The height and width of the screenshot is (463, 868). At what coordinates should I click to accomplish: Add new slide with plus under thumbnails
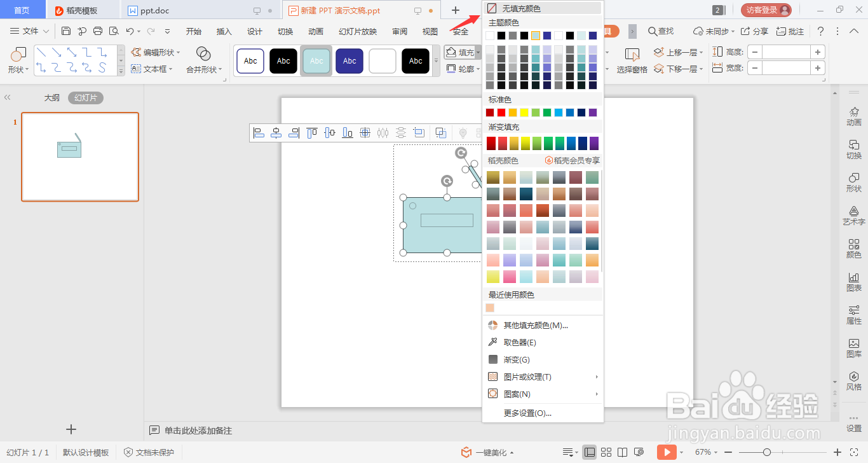(71, 429)
